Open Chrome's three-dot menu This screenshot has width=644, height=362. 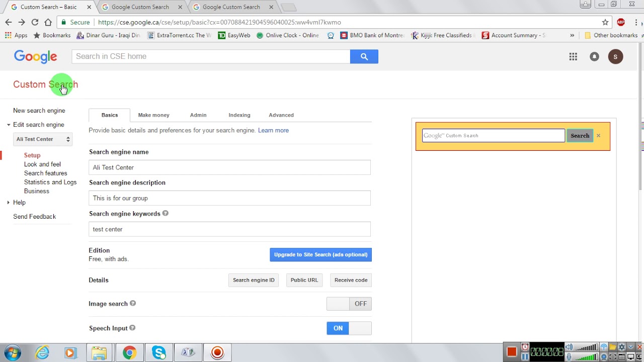click(636, 22)
